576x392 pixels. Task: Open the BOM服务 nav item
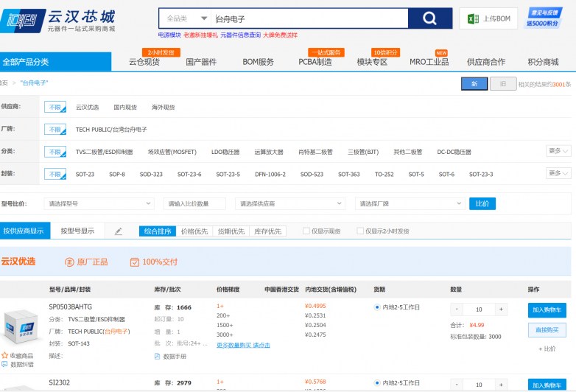coord(258,62)
